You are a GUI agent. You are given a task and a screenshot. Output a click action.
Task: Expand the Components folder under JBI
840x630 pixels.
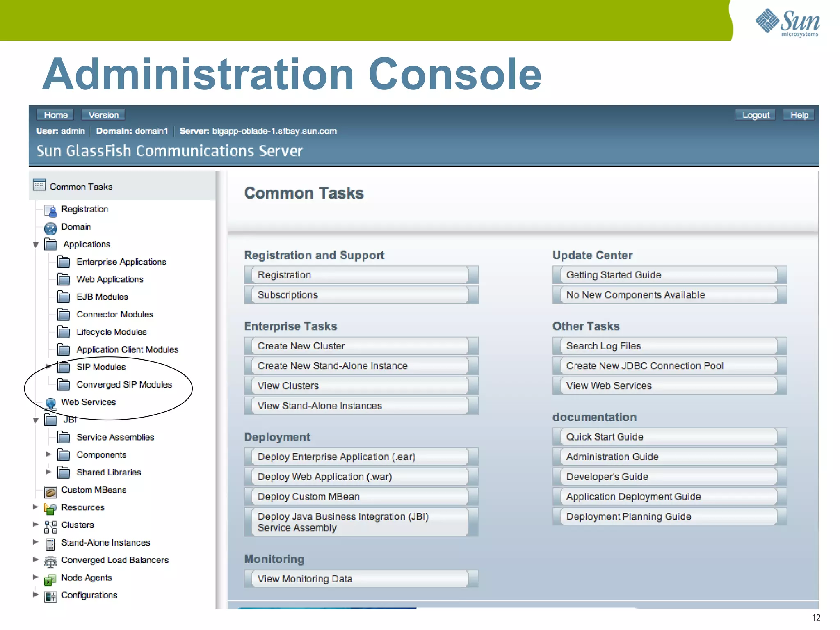point(48,454)
